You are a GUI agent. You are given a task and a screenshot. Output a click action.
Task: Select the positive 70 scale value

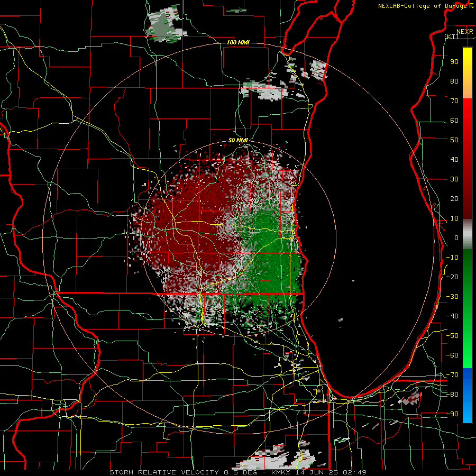[454, 101]
